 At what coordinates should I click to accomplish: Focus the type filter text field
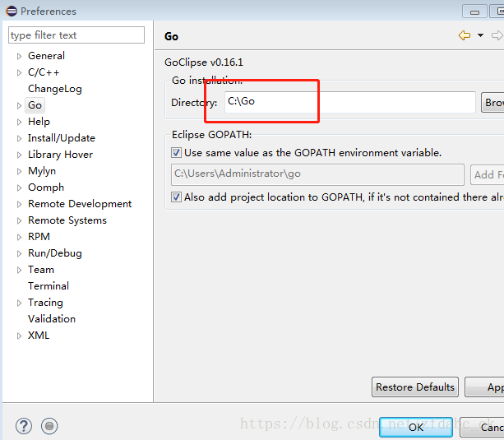76,35
